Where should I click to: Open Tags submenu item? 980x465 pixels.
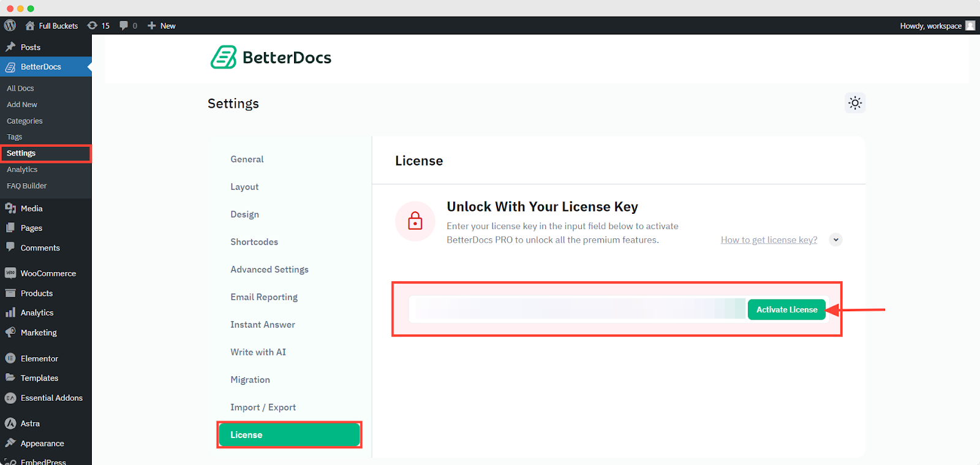click(x=14, y=137)
